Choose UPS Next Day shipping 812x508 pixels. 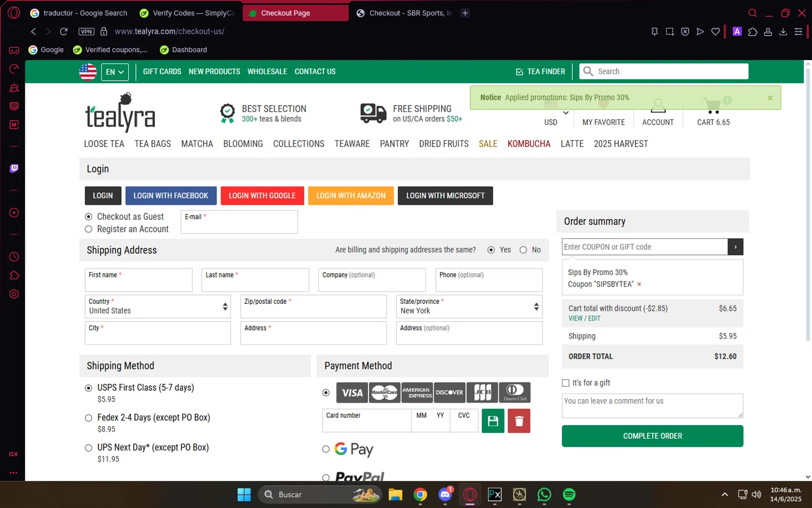click(x=88, y=447)
